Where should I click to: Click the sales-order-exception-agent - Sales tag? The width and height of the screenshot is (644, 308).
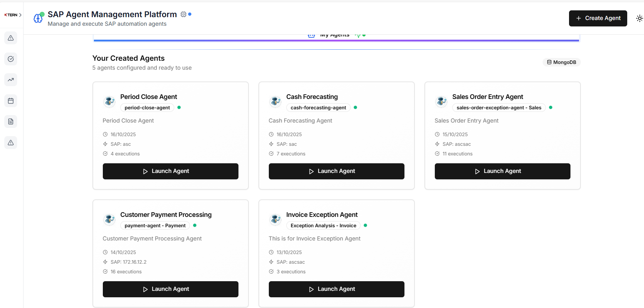click(x=499, y=108)
